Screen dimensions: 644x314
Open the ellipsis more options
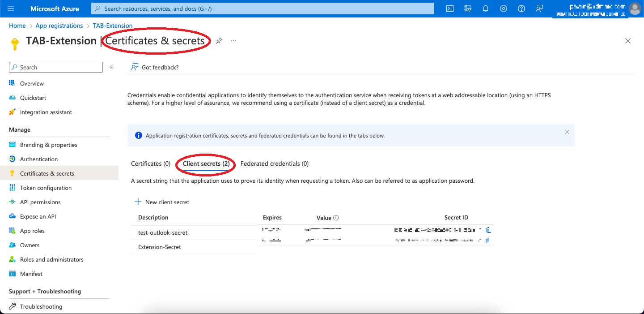point(233,41)
